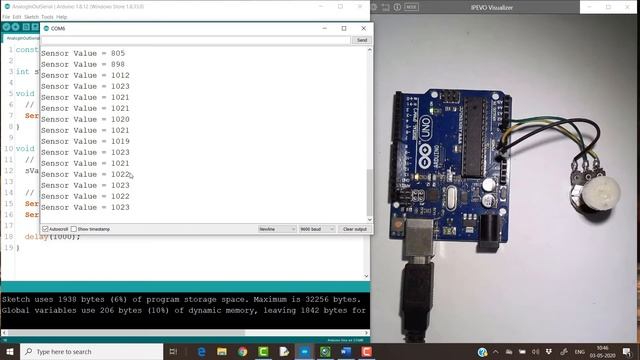The width and height of the screenshot is (640, 360).
Task: Open Google Chrome from the taskbar
Action: point(242,351)
